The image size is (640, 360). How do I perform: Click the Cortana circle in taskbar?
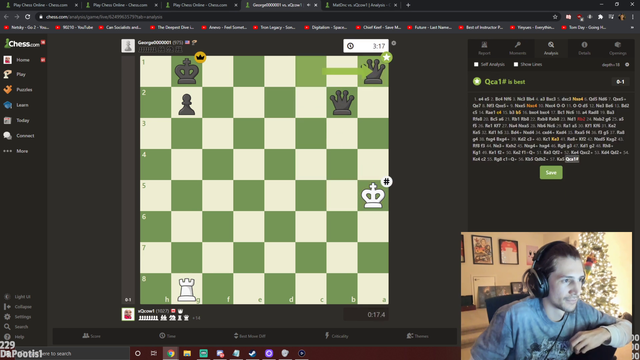coord(138,353)
